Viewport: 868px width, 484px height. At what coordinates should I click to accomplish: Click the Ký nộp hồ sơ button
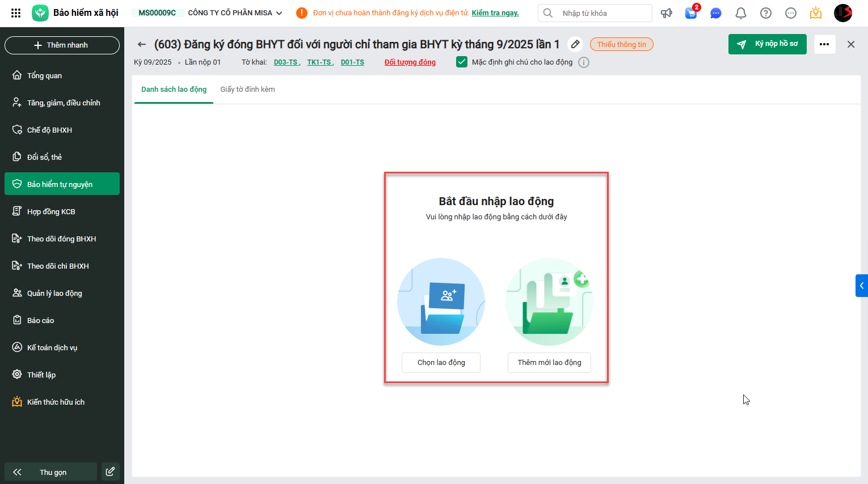(767, 44)
